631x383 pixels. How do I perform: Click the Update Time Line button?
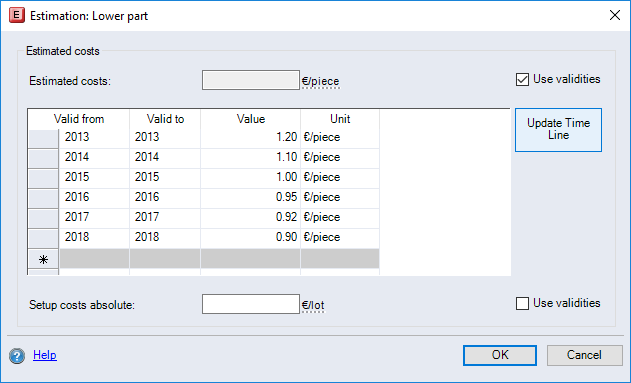(x=558, y=130)
